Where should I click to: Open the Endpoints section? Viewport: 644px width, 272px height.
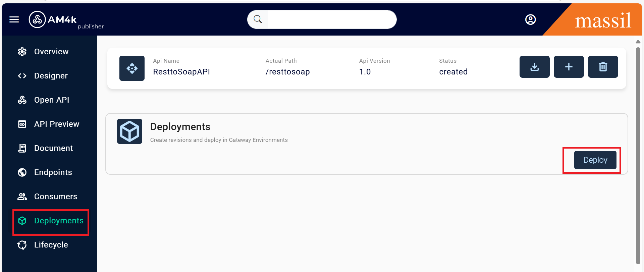tap(53, 172)
